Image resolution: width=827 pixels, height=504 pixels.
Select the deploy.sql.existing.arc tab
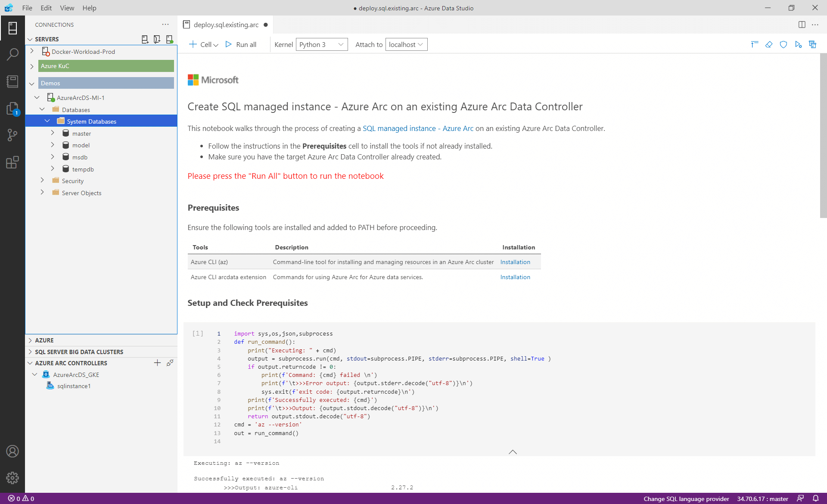pos(226,25)
